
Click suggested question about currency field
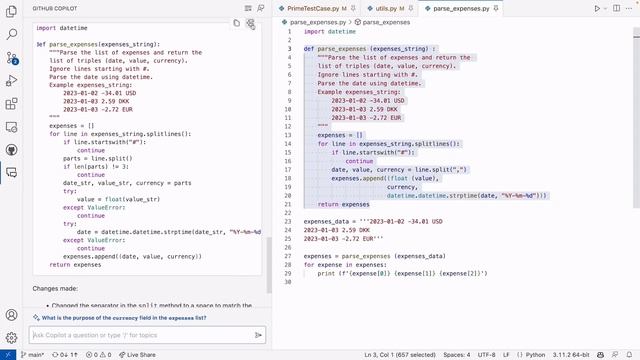click(124, 318)
